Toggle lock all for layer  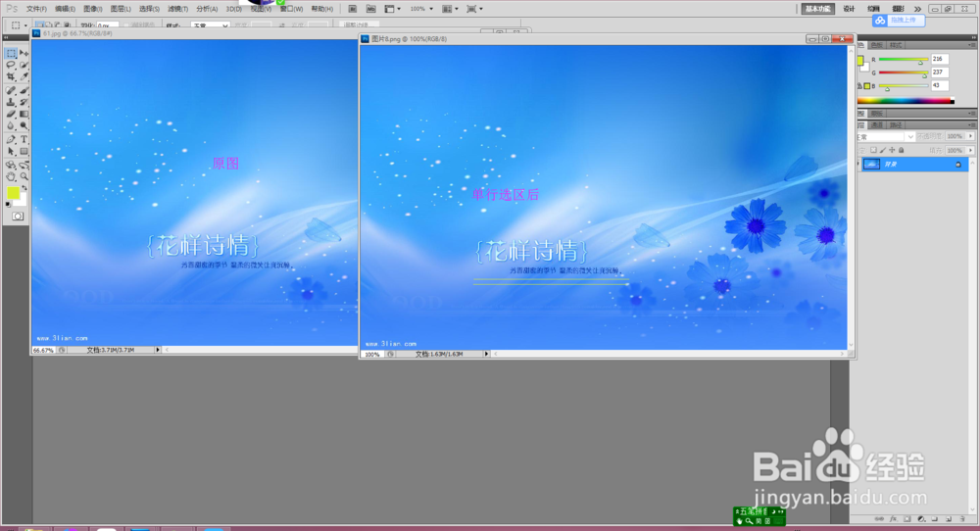pos(902,151)
